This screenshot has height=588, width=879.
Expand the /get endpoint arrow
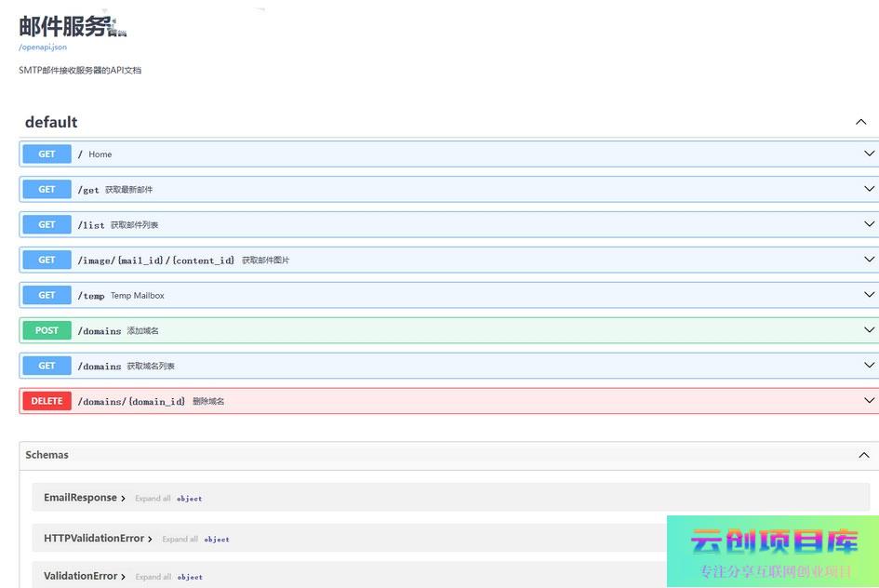[x=869, y=190]
